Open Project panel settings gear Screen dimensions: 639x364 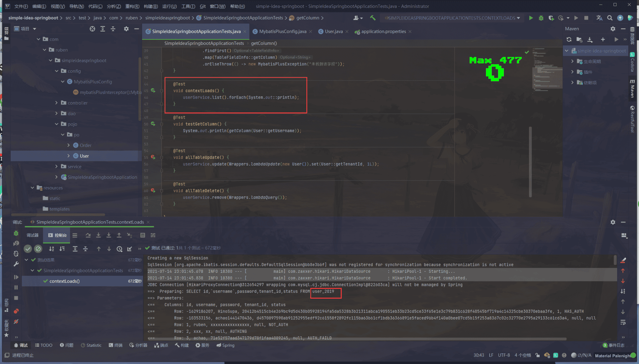coord(126,29)
